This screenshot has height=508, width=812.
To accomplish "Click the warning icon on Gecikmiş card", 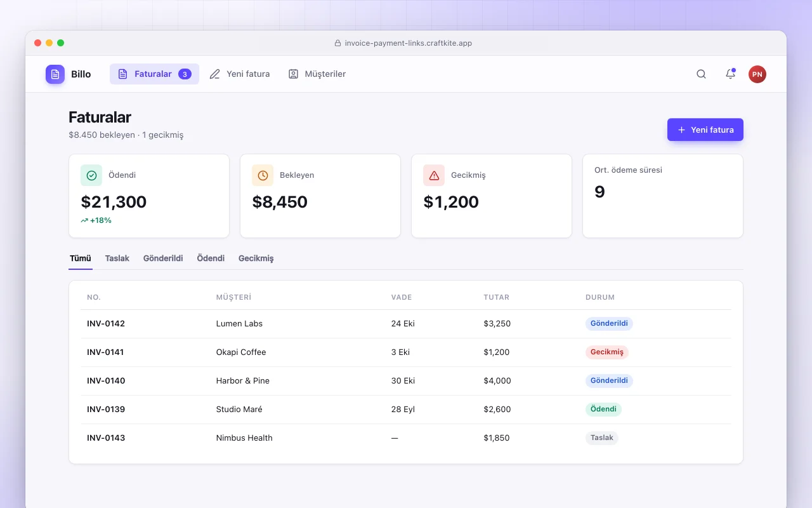I will coord(434,175).
